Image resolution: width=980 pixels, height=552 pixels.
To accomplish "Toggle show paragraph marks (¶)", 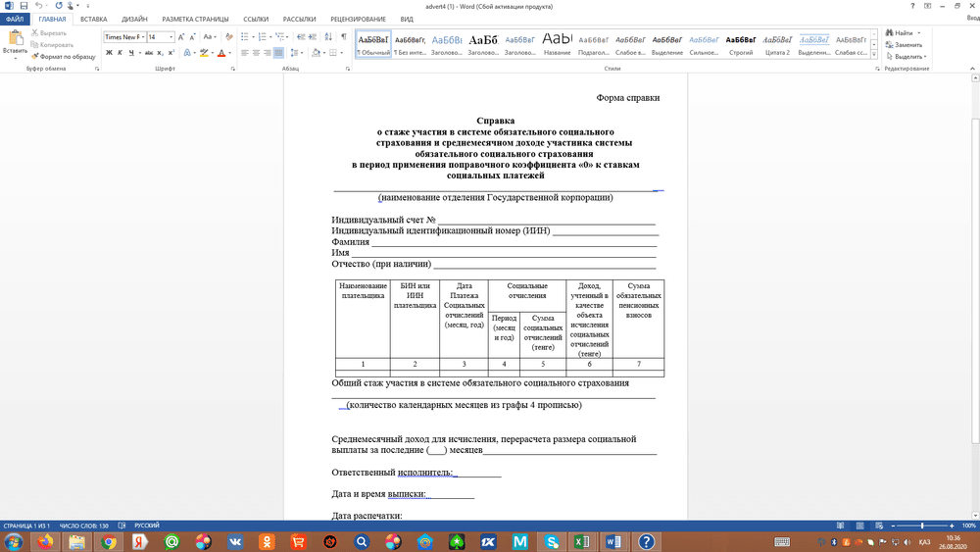I will coord(343,37).
